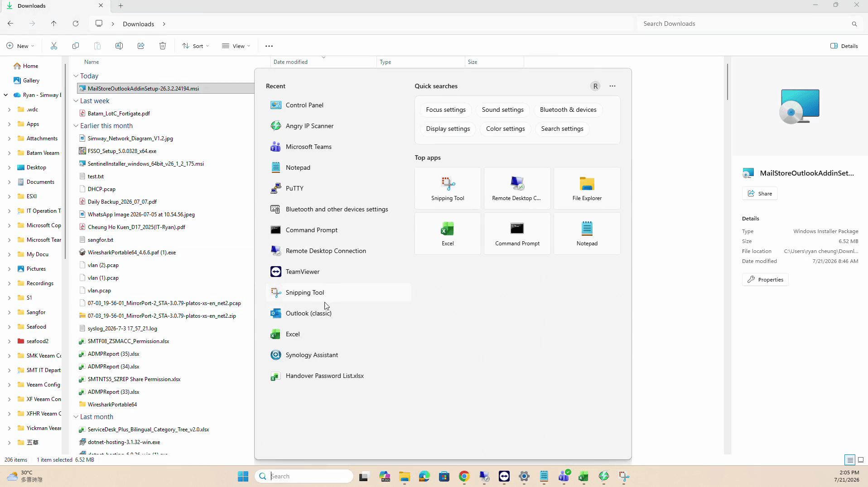
Task: Go up one folder level with Up arrow
Action: [x=53, y=24]
